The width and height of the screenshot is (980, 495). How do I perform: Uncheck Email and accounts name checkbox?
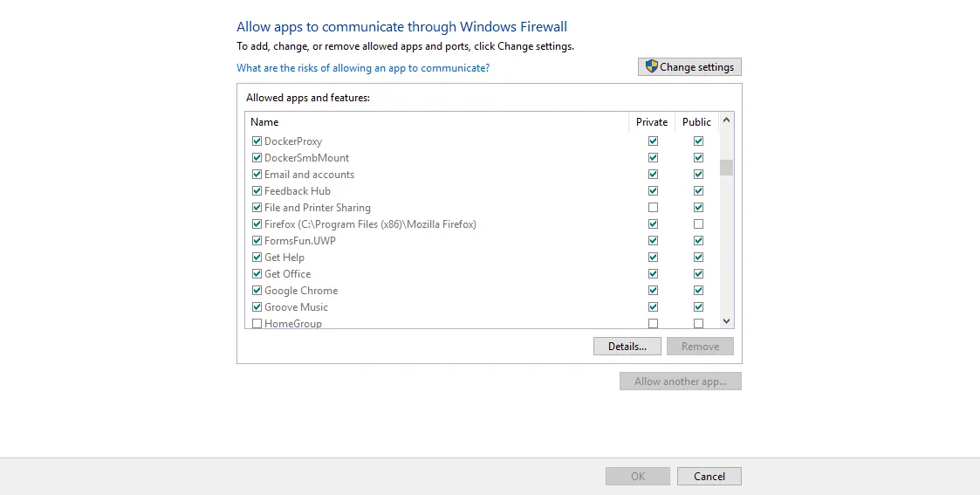257,175
